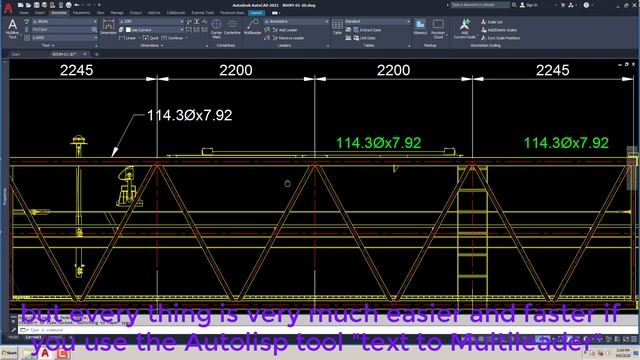640x360 pixels.
Task: Choose the Linear dimension tool
Action: click(x=128, y=38)
